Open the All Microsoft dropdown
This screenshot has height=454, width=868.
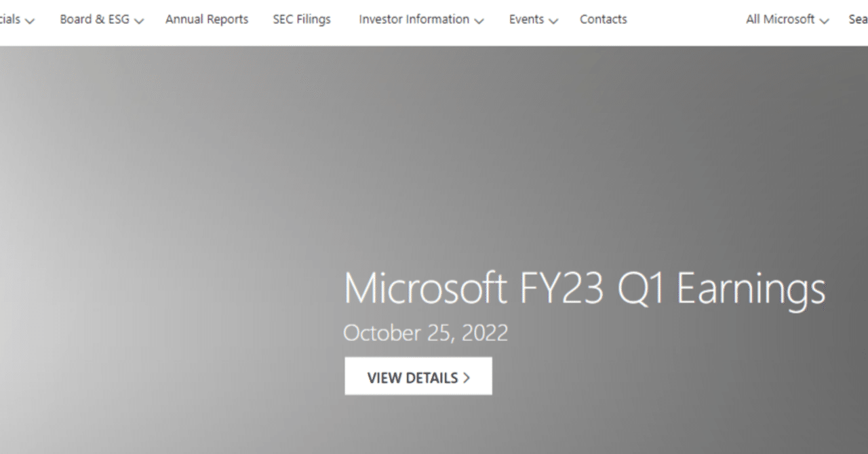[778, 19]
